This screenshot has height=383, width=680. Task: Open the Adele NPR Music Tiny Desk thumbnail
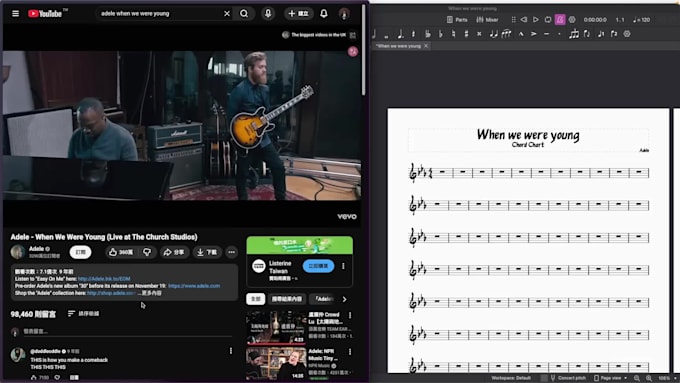pos(276,364)
